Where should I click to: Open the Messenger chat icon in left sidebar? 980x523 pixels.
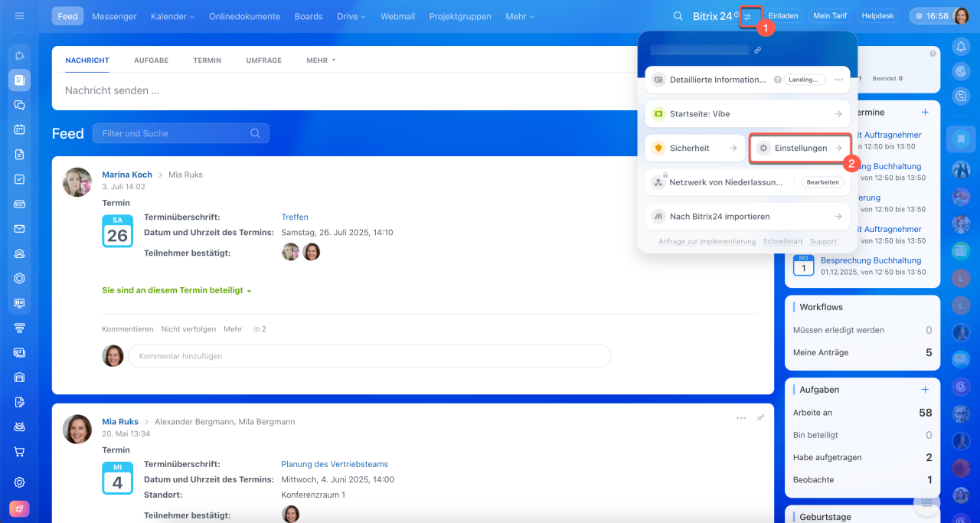20,105
